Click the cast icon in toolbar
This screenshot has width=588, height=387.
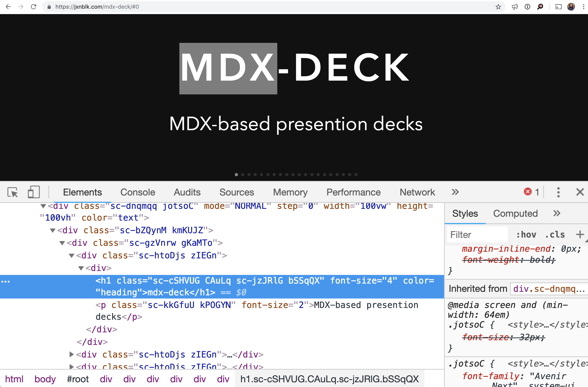(x=558, y=7)
